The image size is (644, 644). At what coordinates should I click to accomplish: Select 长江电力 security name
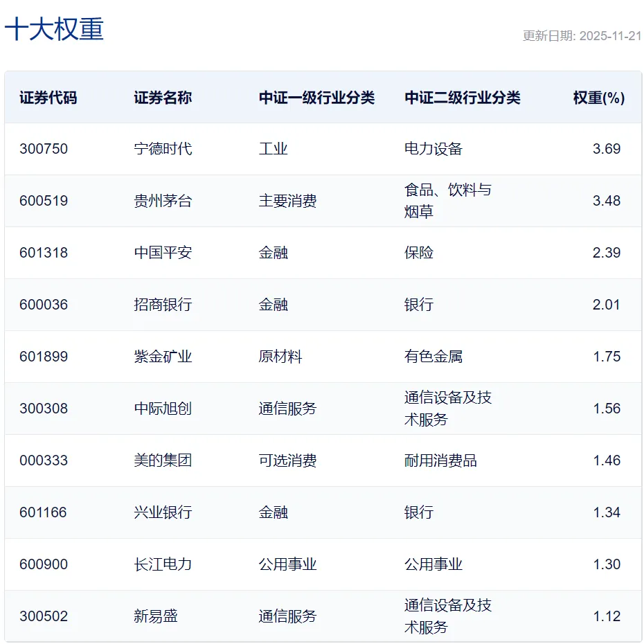tap(163, 564)
